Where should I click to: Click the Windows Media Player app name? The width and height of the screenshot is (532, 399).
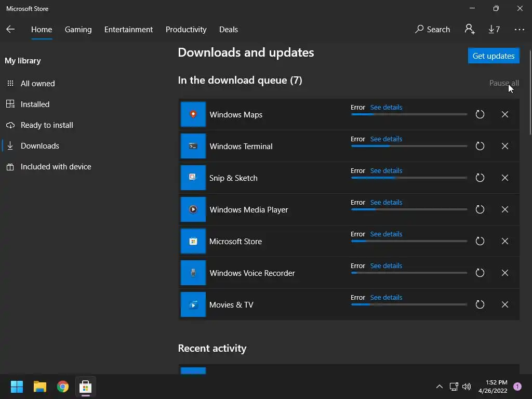[x=249, y=210]
